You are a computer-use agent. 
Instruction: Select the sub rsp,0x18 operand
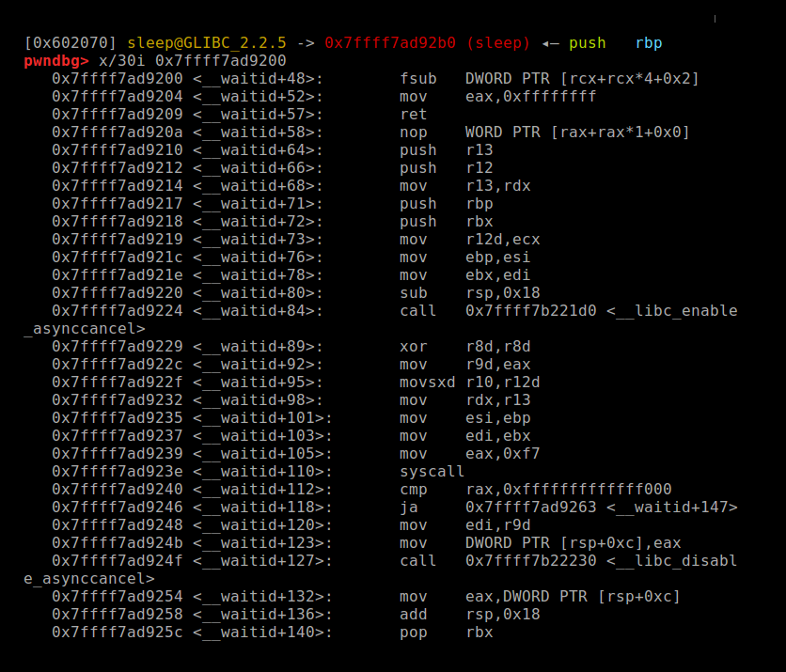click(503, 293)
